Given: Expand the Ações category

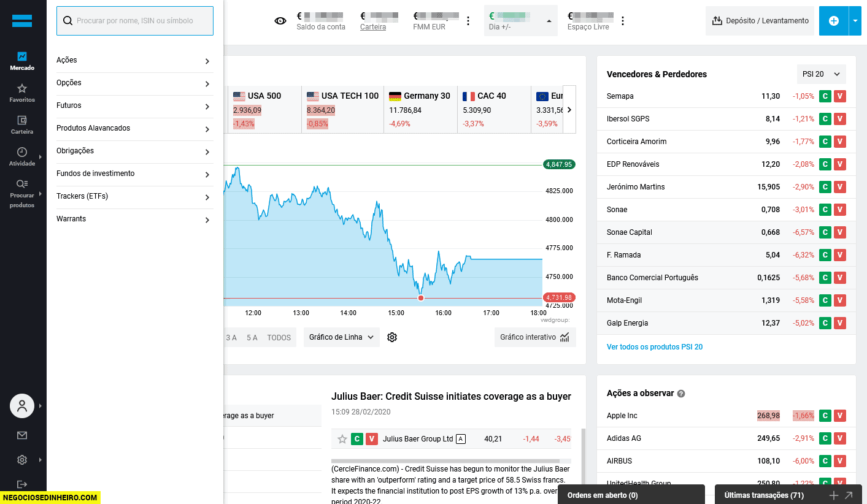Looking at the screenshot, I should (x=134, y=61).
